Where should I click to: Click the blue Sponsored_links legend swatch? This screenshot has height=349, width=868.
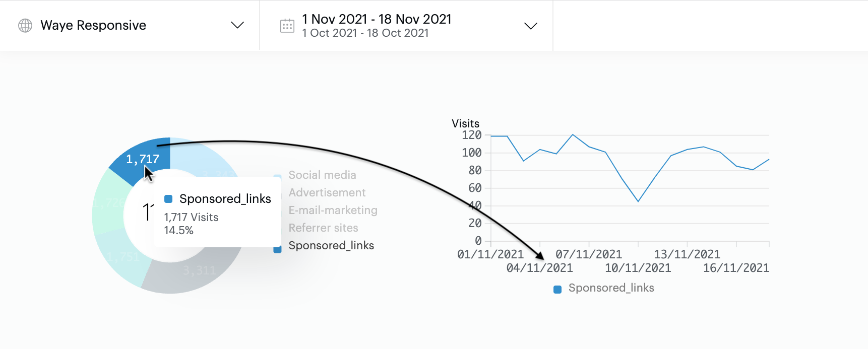coord(277,249)
